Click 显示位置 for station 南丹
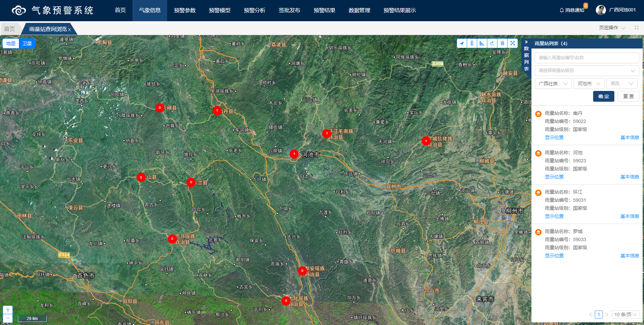Viewport: 644px width, 325px height. coord(554,137)
